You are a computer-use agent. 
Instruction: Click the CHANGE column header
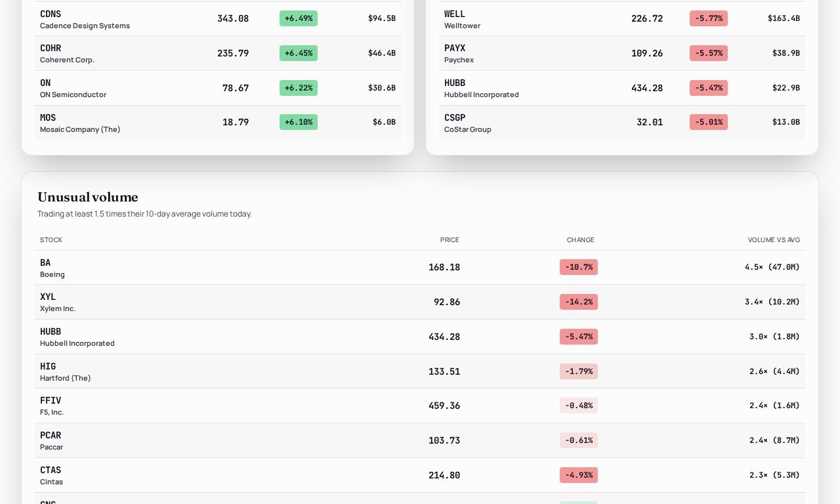coord(581,240)
